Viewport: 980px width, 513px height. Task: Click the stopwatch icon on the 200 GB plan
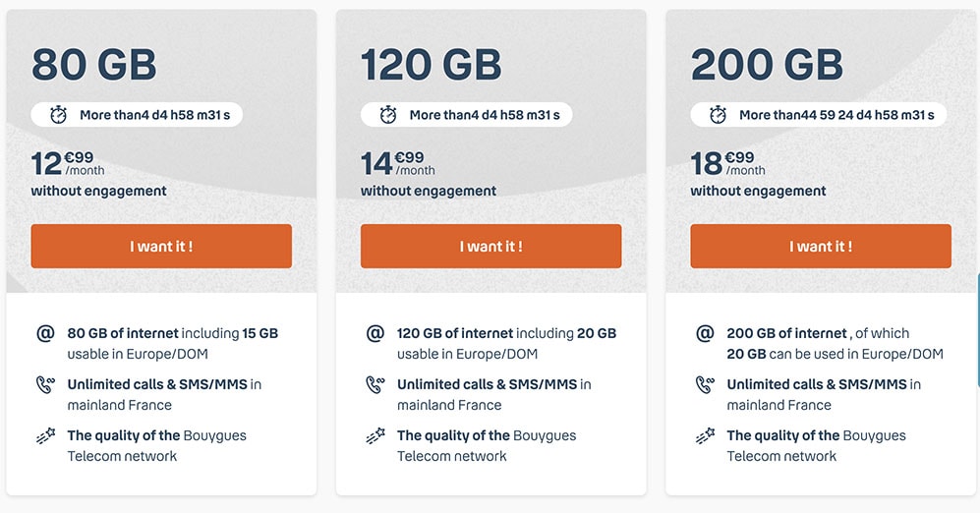point(719,115)
